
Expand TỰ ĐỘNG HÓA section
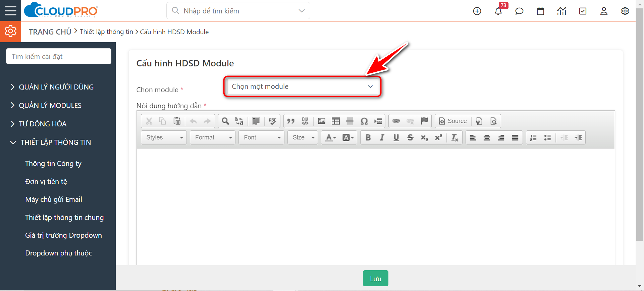38,124
